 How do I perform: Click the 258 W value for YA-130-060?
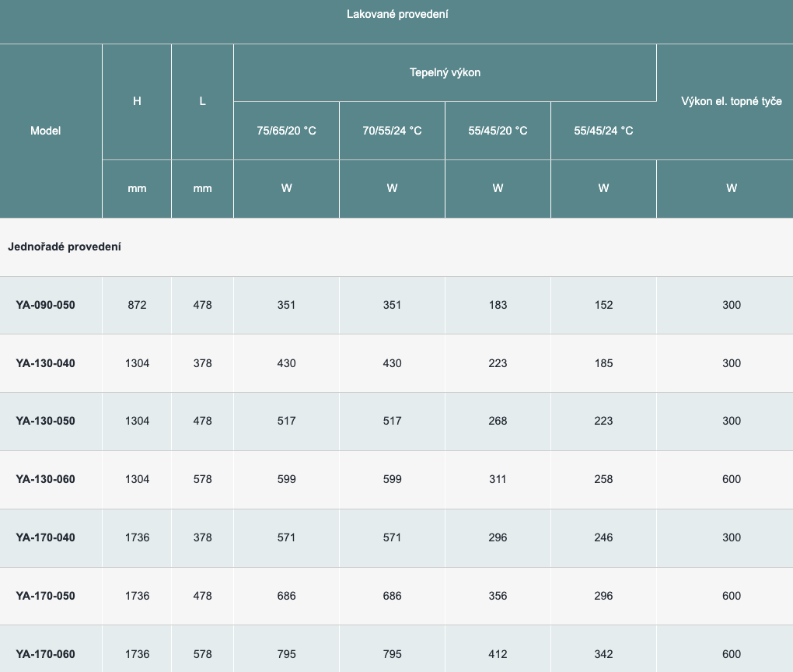[603, 479]
